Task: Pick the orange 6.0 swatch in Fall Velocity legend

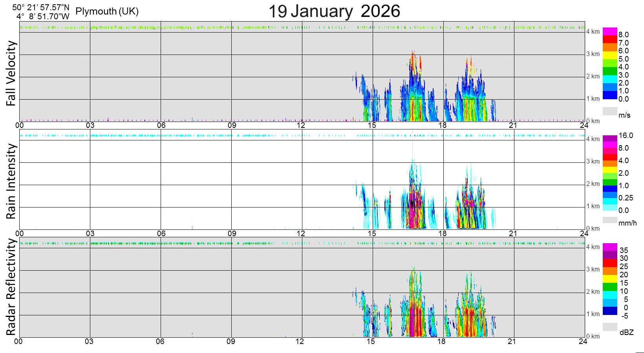Action: 610,47
